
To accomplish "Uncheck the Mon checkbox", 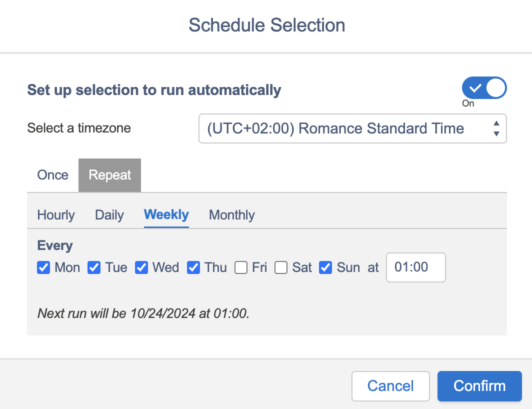I will (43, 267).
